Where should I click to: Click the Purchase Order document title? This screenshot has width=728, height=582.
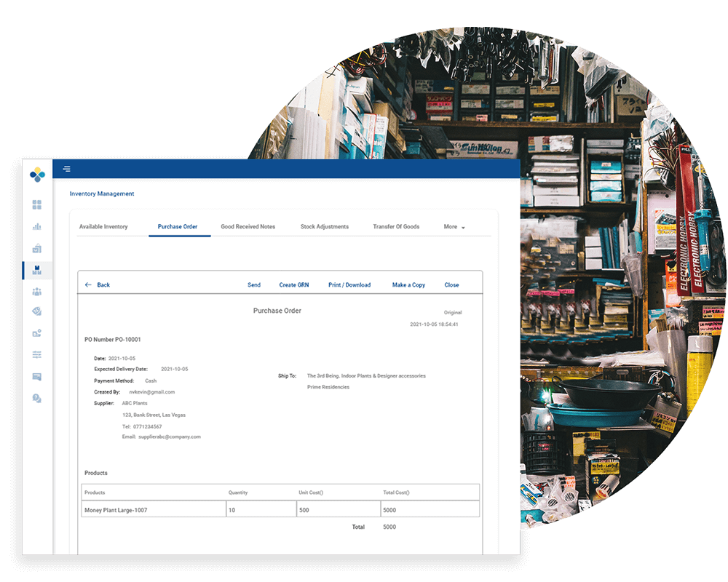coord(277,311)
